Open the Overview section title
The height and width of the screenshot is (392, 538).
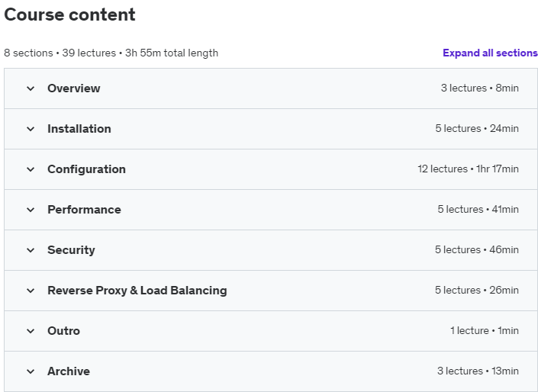pos(74,88)
